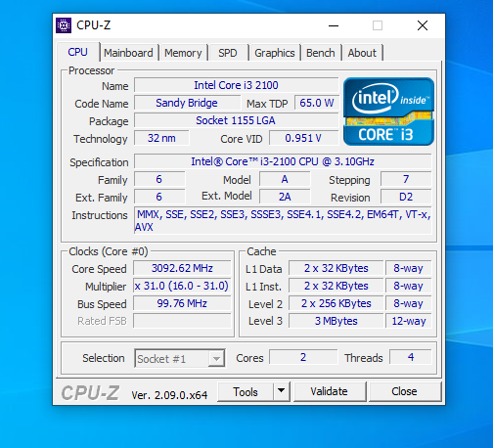Click the Level 3 associativity '12-way'
493x448 pixels.
(x=408, y=321)
